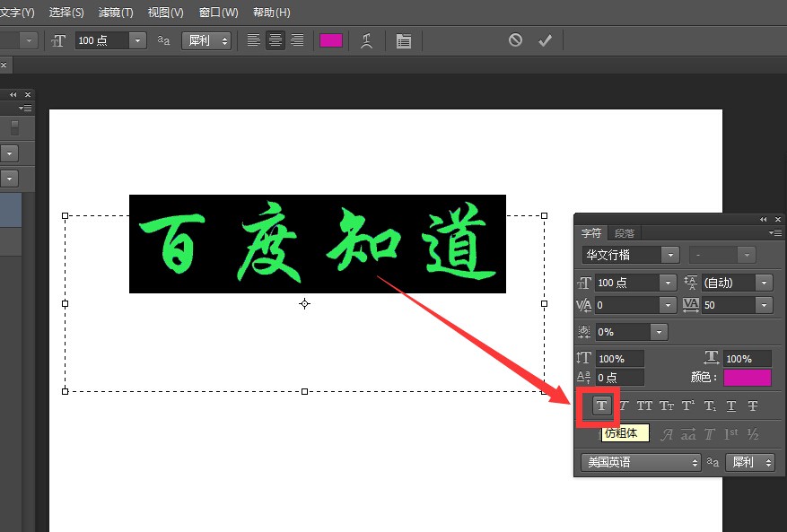Image resolution: width=787 pixels, height=532 pixels.
Task: Click the horizontal scale 100% field
Action: tap(748, 358)
